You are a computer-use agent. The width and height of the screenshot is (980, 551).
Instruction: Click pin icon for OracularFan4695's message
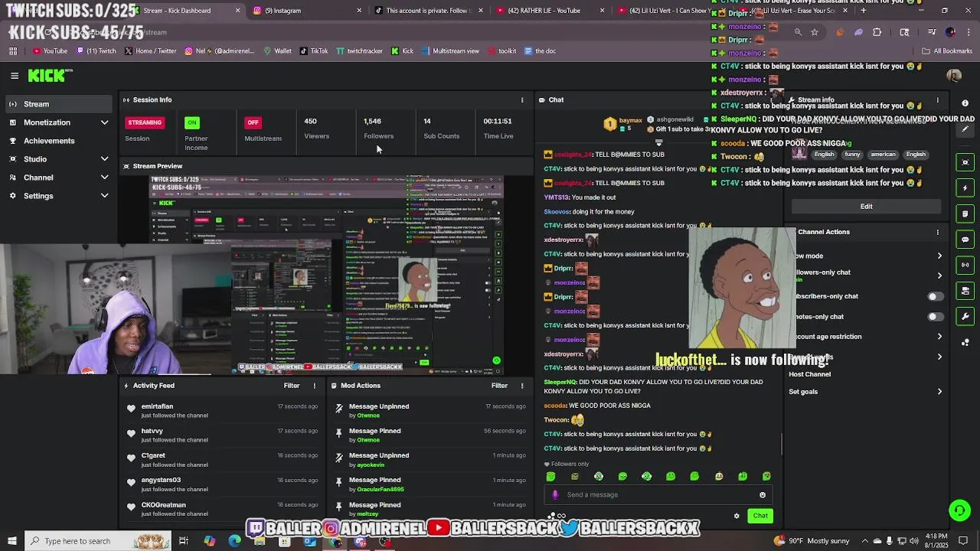point(339,482)
